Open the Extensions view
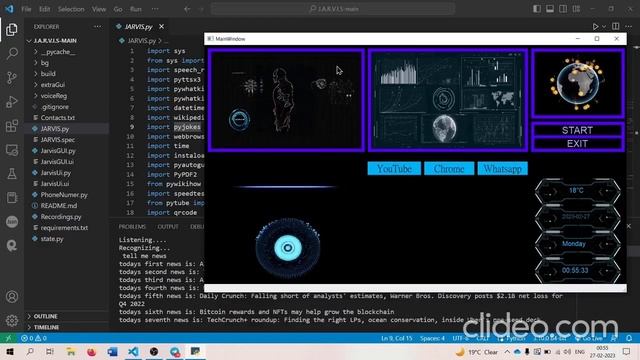 click(12, 126)
